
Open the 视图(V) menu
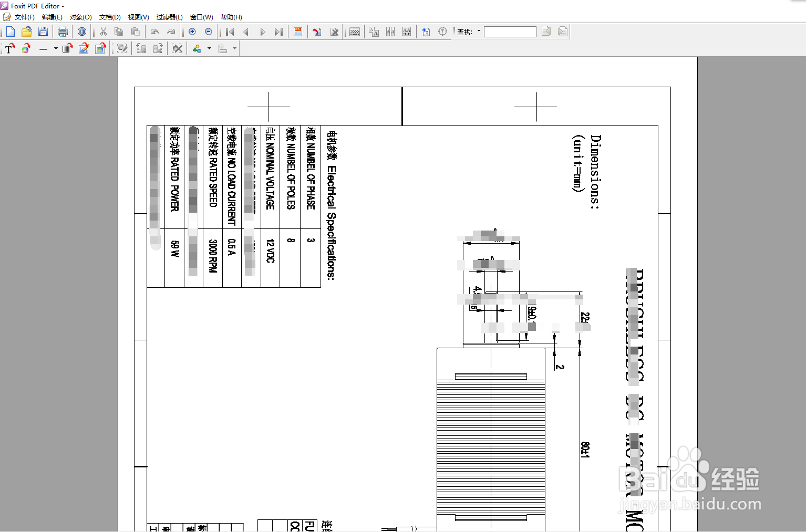point(139,17)
